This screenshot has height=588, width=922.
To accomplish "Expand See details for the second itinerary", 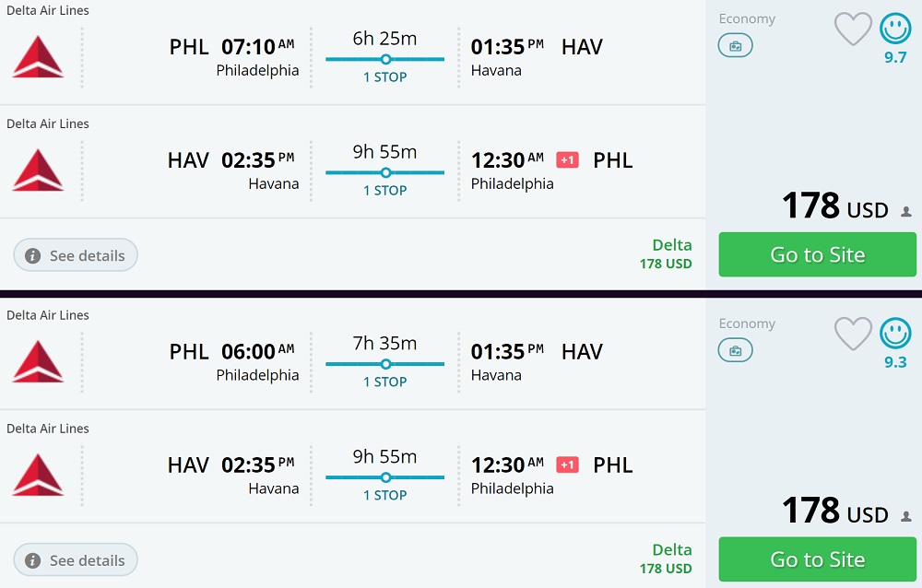I will pos(76,560).
